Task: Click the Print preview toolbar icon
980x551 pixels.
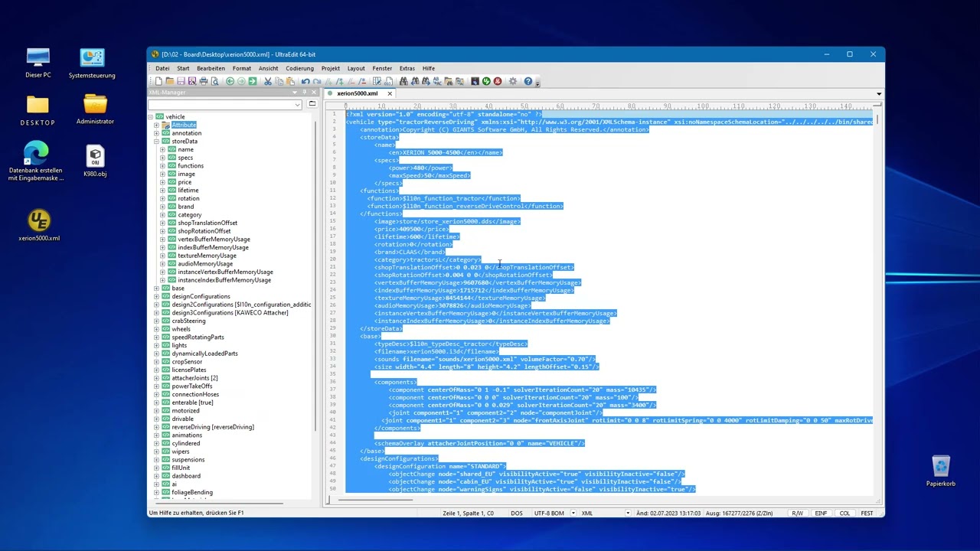Action: pos(215,81)
